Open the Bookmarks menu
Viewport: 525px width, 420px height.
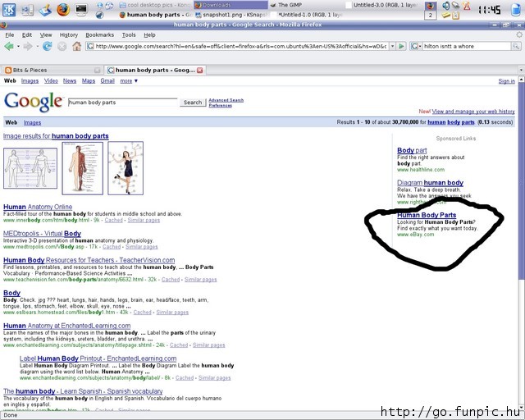click(x=99, y=34)
